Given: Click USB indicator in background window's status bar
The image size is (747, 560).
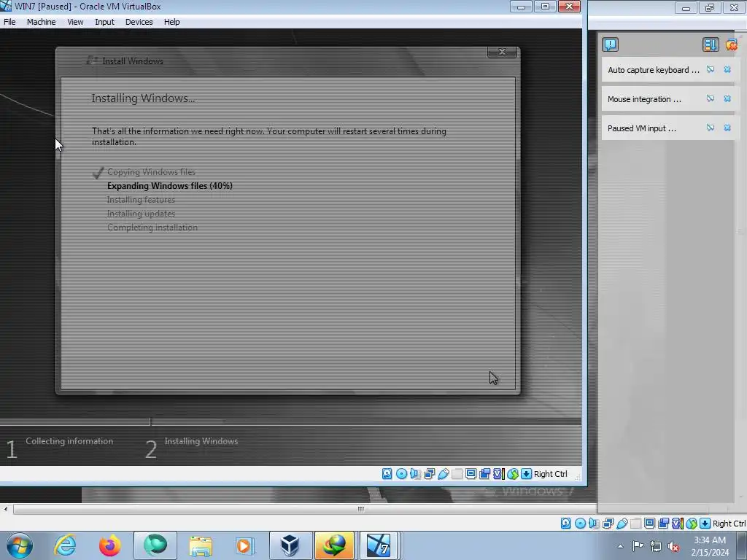Looking at the screenshot, I should coord(622,524).
